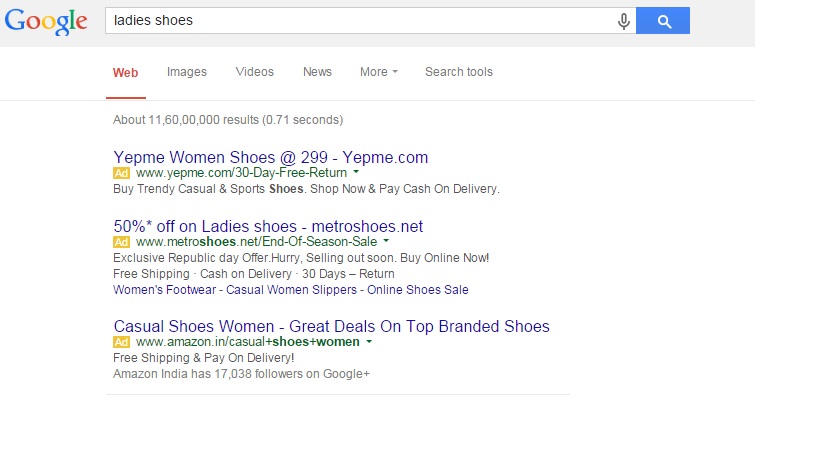Open Search tools options
Image resolution: width=819 pixels, height=460 pixels.
(459, 72)
